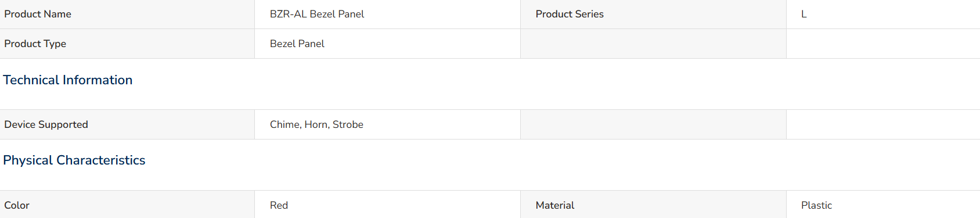The width and height of the screenshot is (980, 218).
Task: Select the BZR-AL Bezel Panel value
Action: 317,14
